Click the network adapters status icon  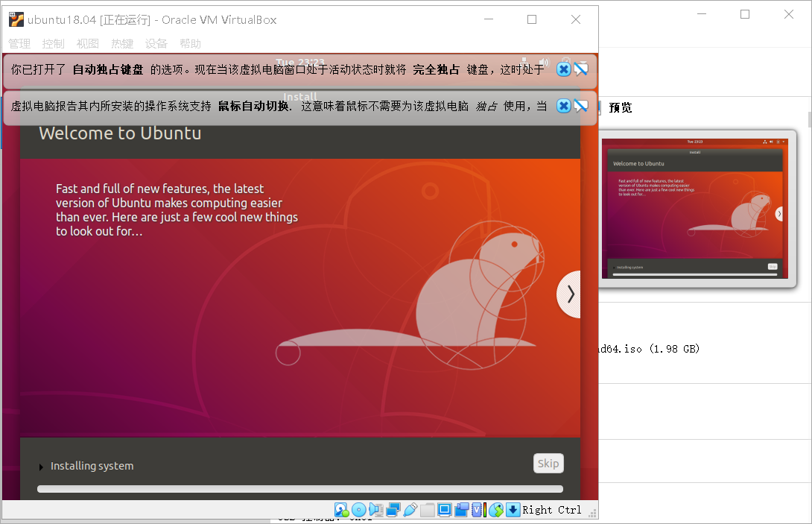point(393,510)
